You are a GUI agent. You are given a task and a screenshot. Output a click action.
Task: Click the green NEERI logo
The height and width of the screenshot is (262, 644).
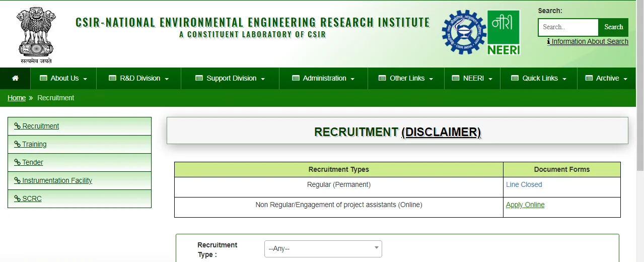[504, 32]
